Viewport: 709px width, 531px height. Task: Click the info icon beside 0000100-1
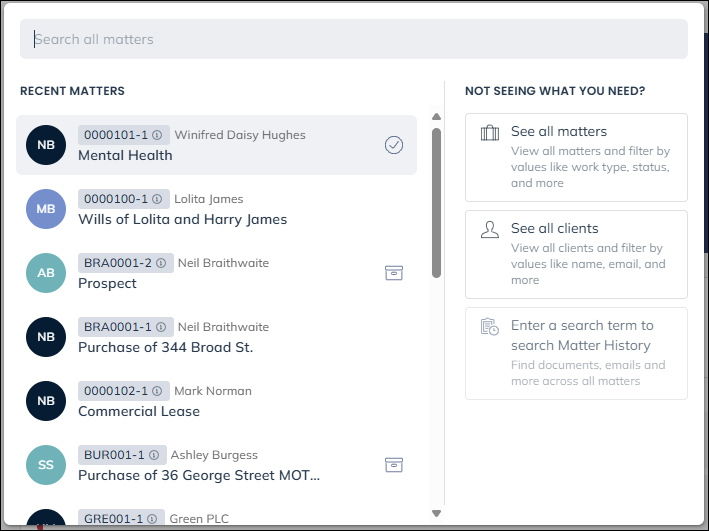pos(157,199)
